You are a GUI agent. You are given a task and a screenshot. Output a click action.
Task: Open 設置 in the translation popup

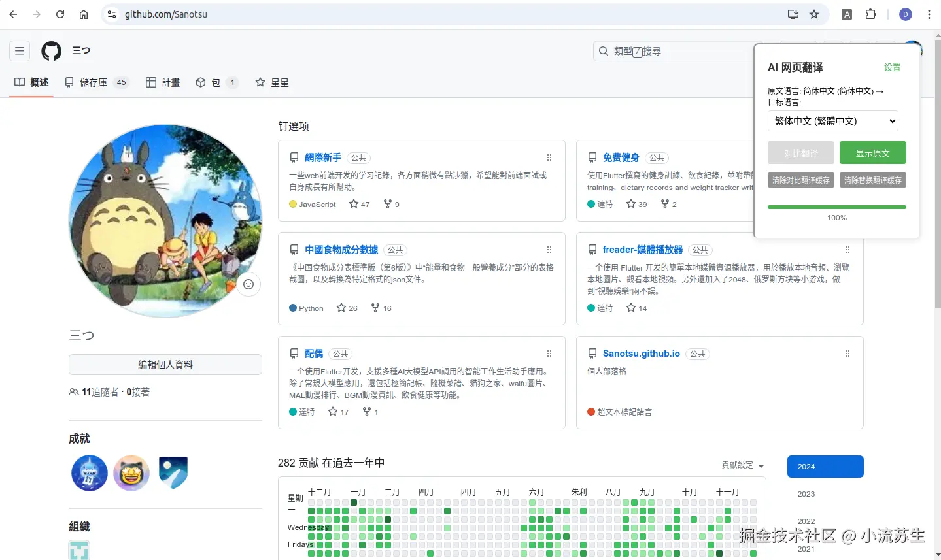[x=893, y=67]
